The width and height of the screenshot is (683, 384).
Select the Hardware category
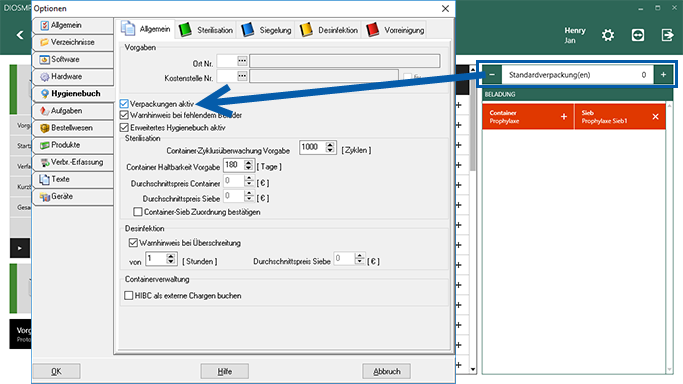[73, 77]
